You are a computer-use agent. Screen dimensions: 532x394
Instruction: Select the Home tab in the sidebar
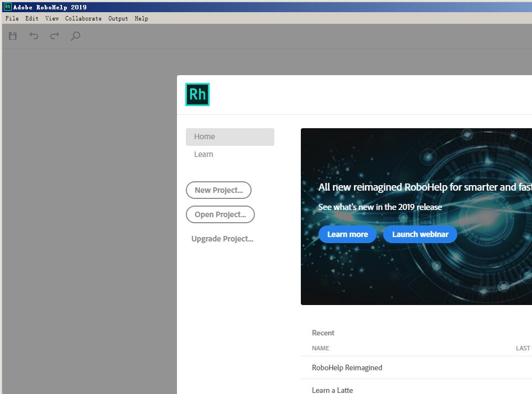(230, 137)
